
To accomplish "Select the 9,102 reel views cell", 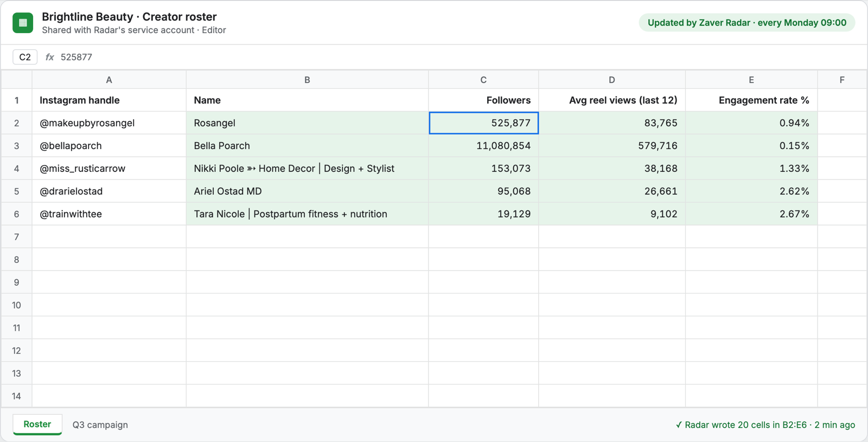I will (612, 214).
